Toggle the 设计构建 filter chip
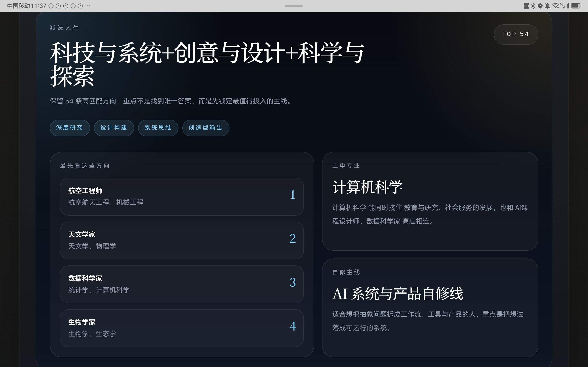The height and width of the screenshot is (367, 588). coord(114,128)
